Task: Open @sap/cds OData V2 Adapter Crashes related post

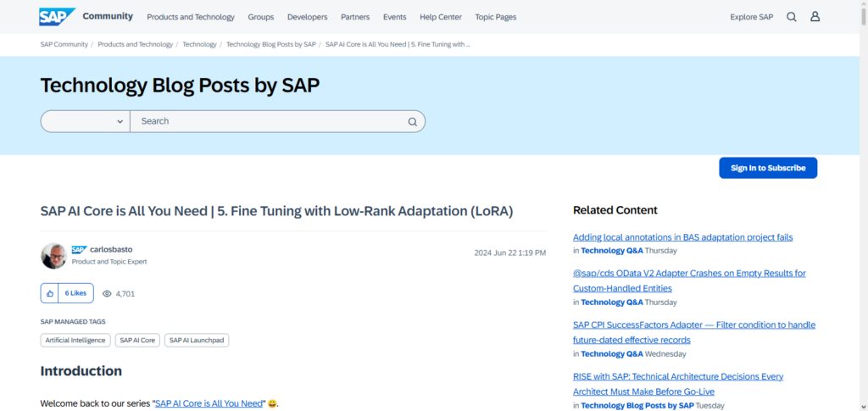Action: pos(689,281)
